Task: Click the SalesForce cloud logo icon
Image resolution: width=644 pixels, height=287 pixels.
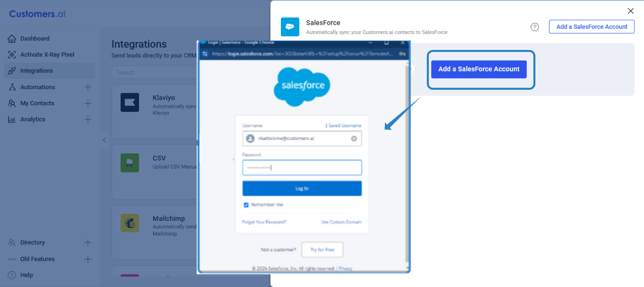Action: [290, 27]
